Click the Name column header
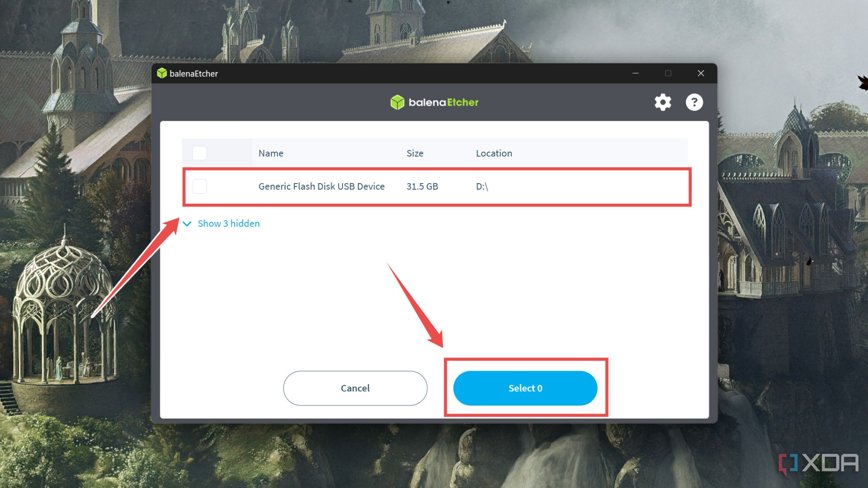Screen dimensions: 868x488 [x=270, y=153]
